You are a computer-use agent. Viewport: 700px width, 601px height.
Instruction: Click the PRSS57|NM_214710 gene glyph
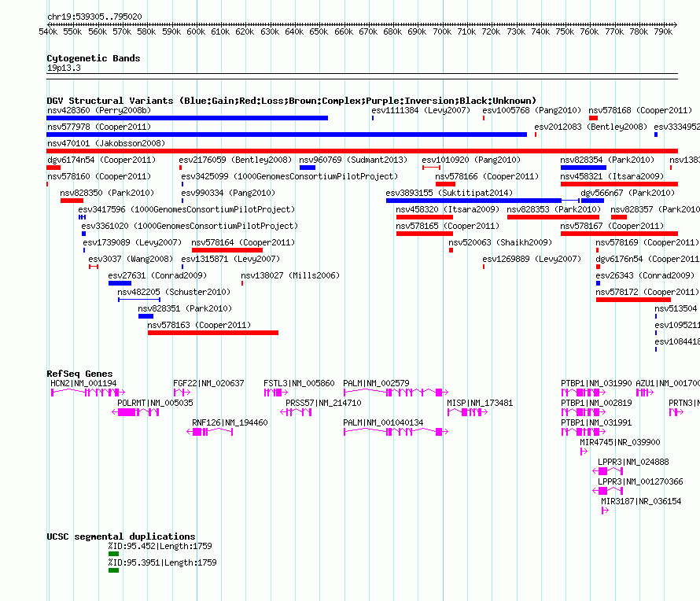pyautogui.click(x=296, y=412)
